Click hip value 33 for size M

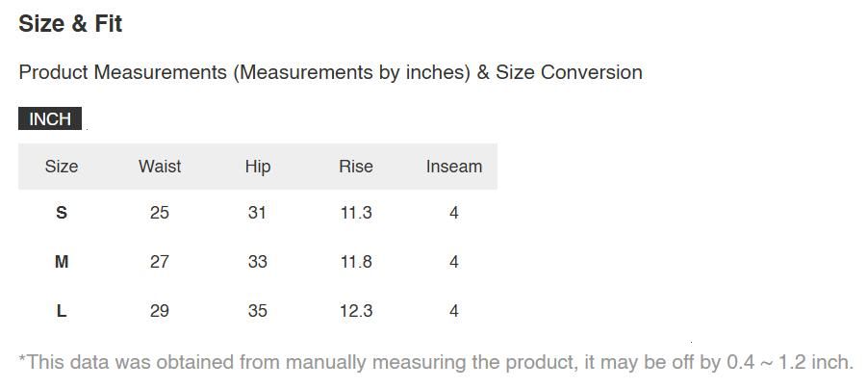pyautogui.click(x=257, y=262)
